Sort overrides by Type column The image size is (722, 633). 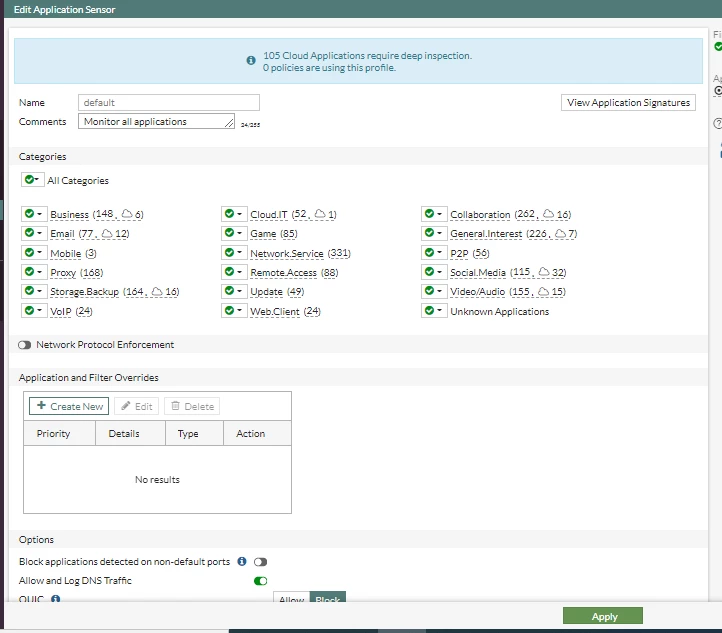click(194, 433)
